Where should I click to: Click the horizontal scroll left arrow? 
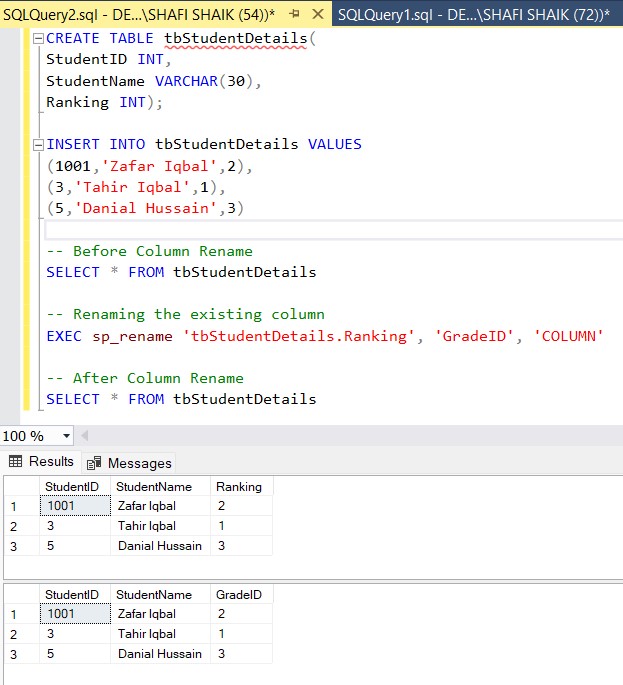(85, 436)
